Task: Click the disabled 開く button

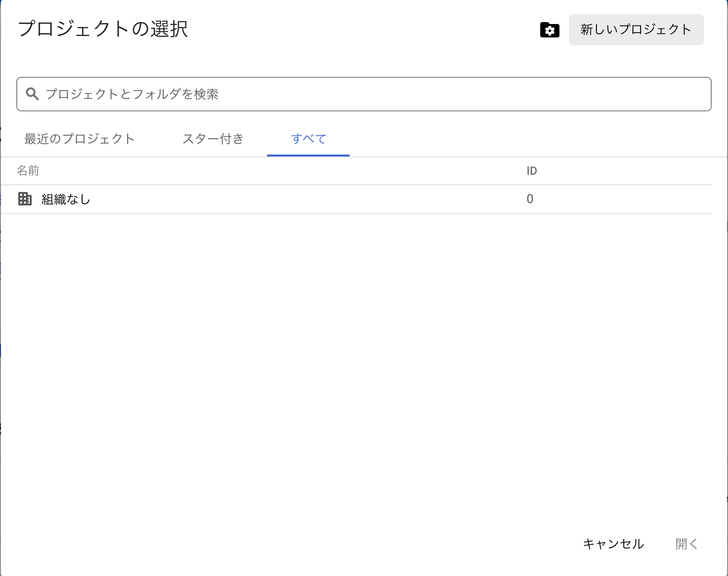Action: coord(686,543)
